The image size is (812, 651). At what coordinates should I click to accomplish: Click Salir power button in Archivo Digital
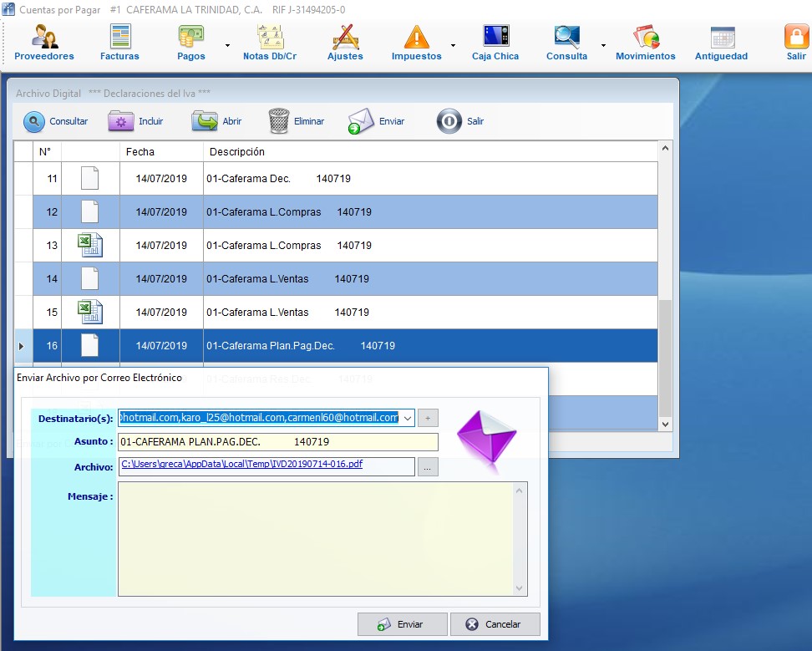[x=459, y=122]
